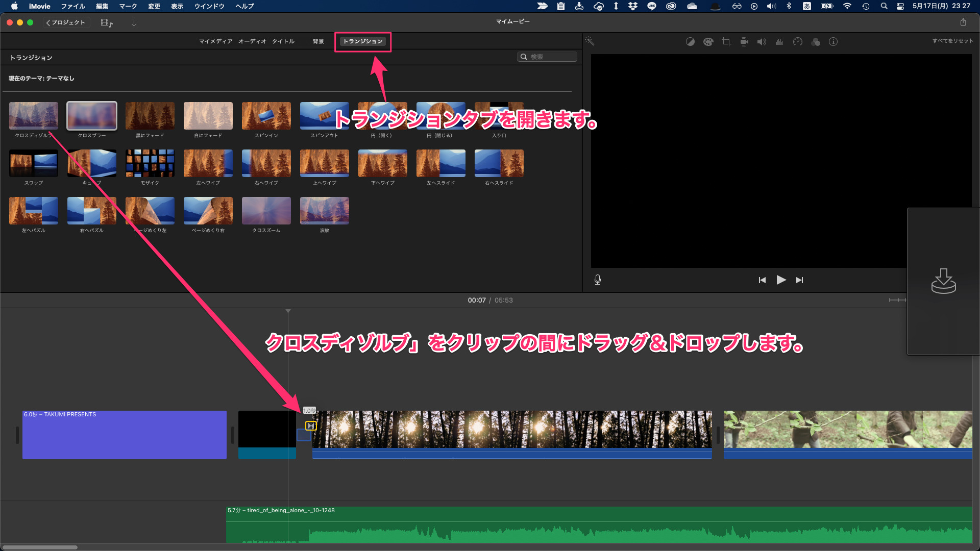Open the ヘルプ menu
The width and height of the screenshot is (980, 551).
pos(244,6)
